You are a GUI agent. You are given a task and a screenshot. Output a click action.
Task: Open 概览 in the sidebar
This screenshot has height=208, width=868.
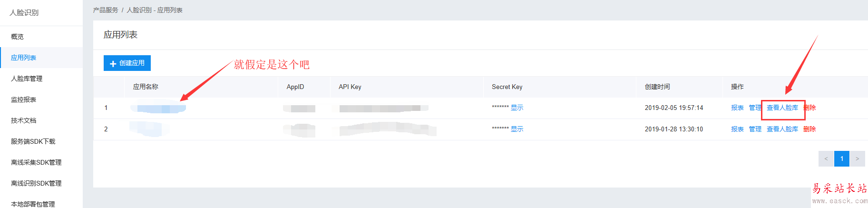click(18, 37)
